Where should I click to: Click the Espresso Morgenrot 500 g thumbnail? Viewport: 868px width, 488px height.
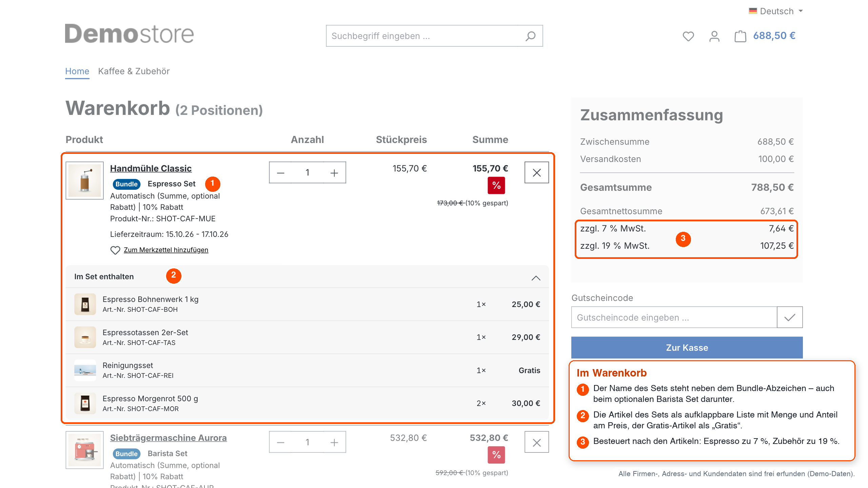85,403
